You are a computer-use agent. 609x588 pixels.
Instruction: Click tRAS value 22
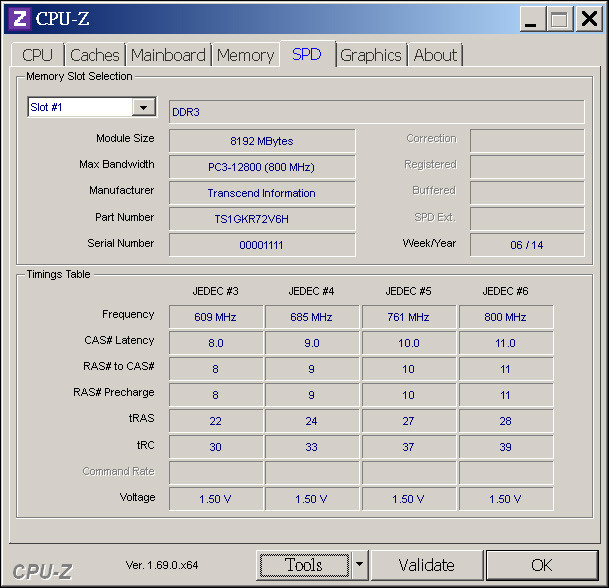click(x=216, y=421)
